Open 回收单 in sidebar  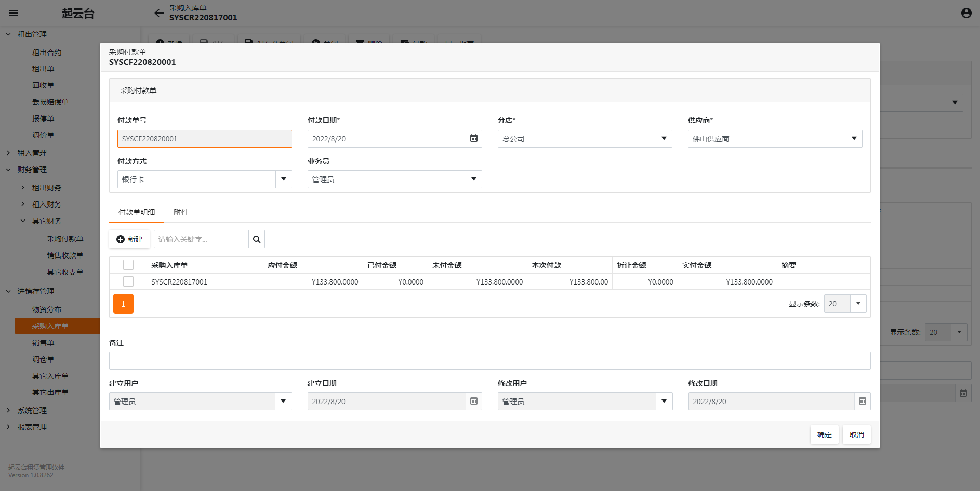point(43,85)
